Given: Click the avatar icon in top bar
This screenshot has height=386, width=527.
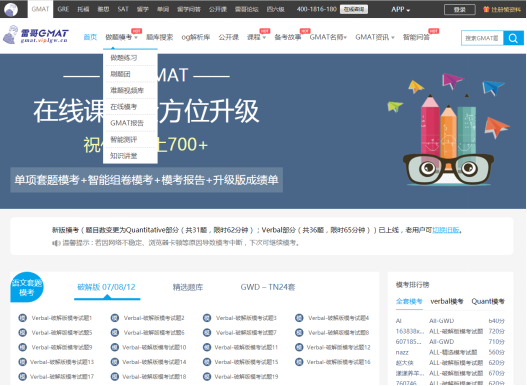Looking at the screenshot, I should 11,9.
